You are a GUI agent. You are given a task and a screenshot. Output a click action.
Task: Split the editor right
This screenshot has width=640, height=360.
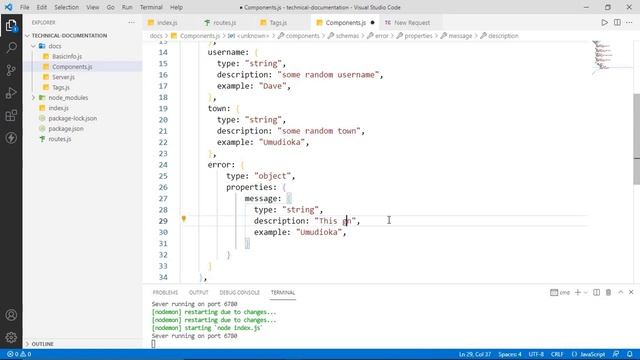pos(617,22)
